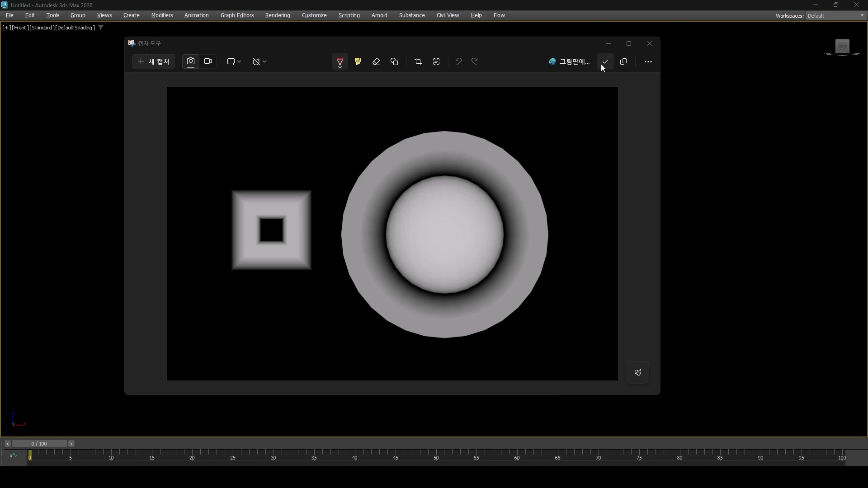
Task: Click the 새 캡처 new capture button
Action: (x=154, y=61)
